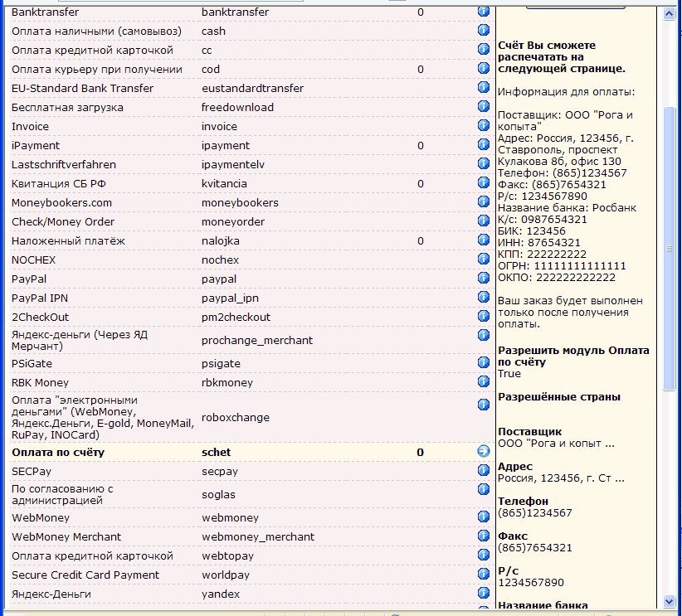Click info icon for Check/Money Order

tap(483, 221)
